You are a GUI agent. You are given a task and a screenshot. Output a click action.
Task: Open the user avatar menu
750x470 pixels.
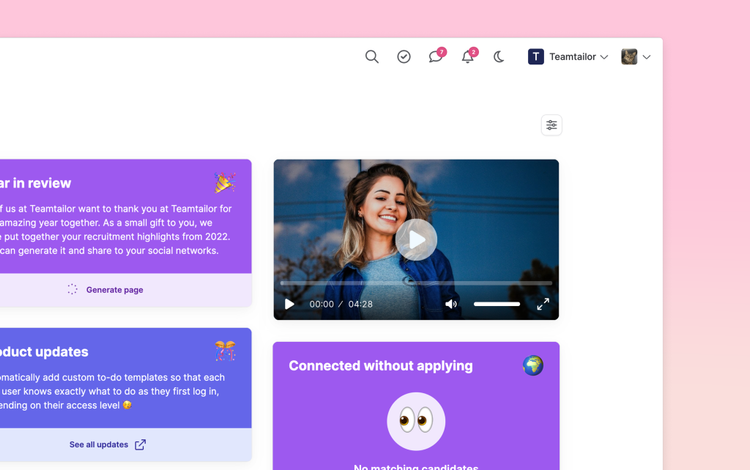635,57
